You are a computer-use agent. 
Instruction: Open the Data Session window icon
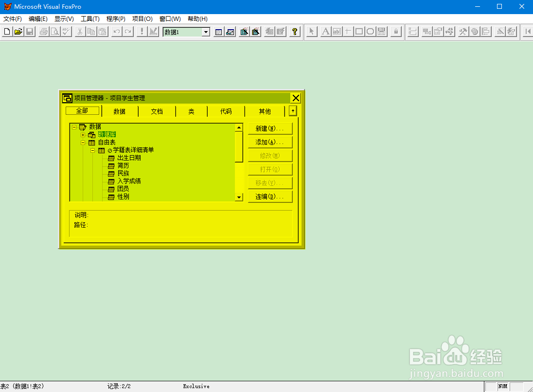(230, 32)
